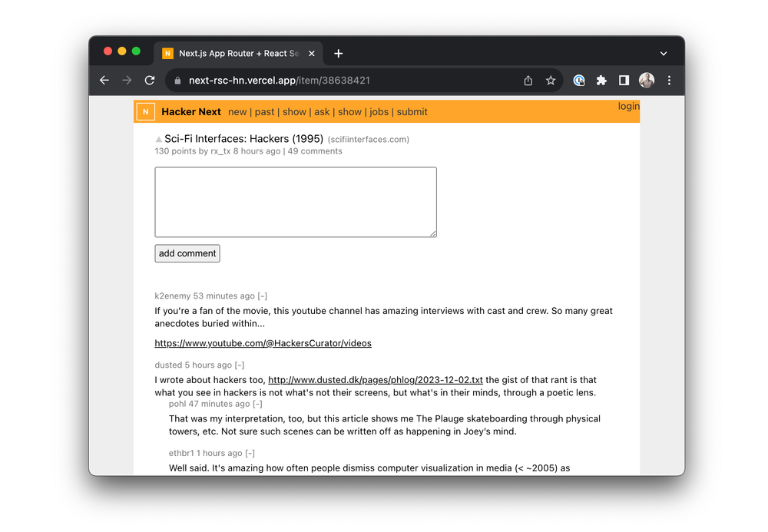Click the back navigation arrow

(x=104, y=80)
